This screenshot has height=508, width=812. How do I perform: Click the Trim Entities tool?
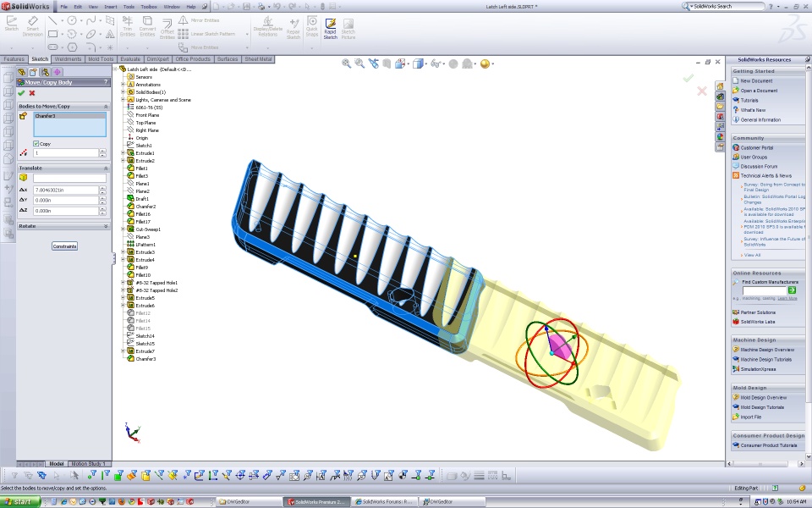point(128,26)
